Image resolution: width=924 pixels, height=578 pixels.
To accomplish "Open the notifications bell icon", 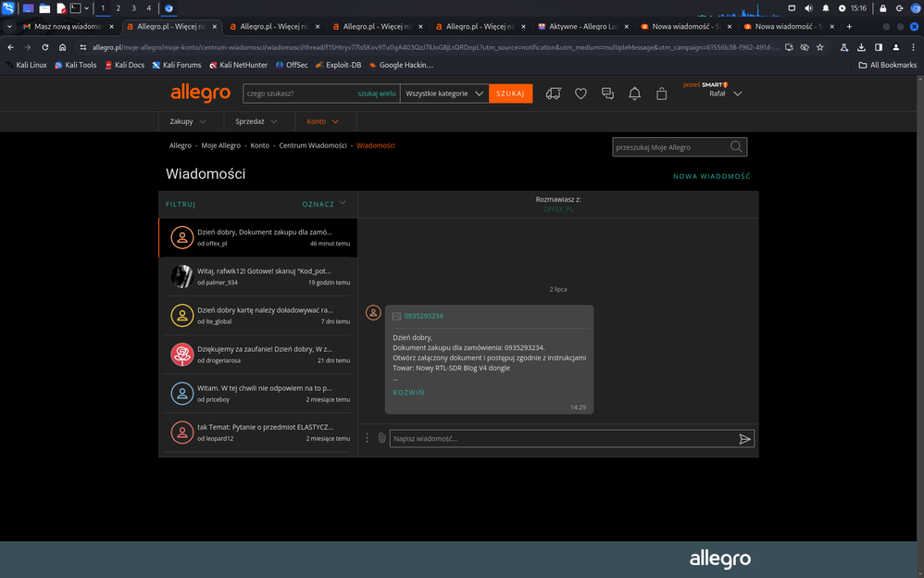I will tap(634, 94).
